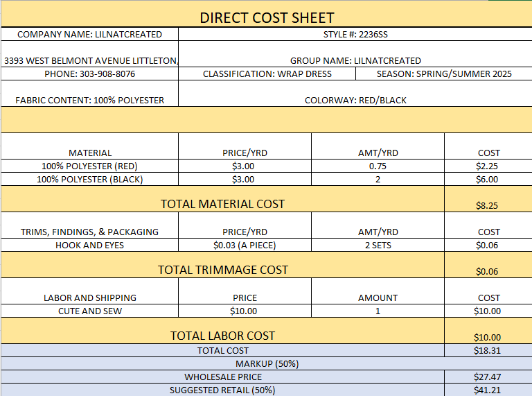This screenshot has width=532, height=396.
Task: Select the $27.47 wholesale value
Action: 488,377
